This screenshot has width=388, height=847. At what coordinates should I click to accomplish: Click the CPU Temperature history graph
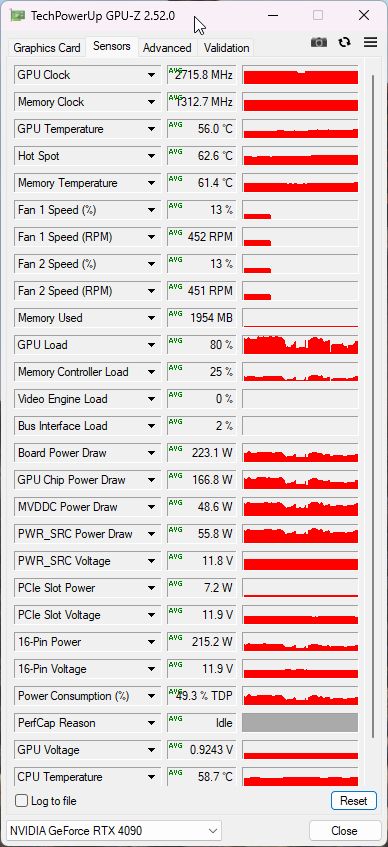coord(300,777)
